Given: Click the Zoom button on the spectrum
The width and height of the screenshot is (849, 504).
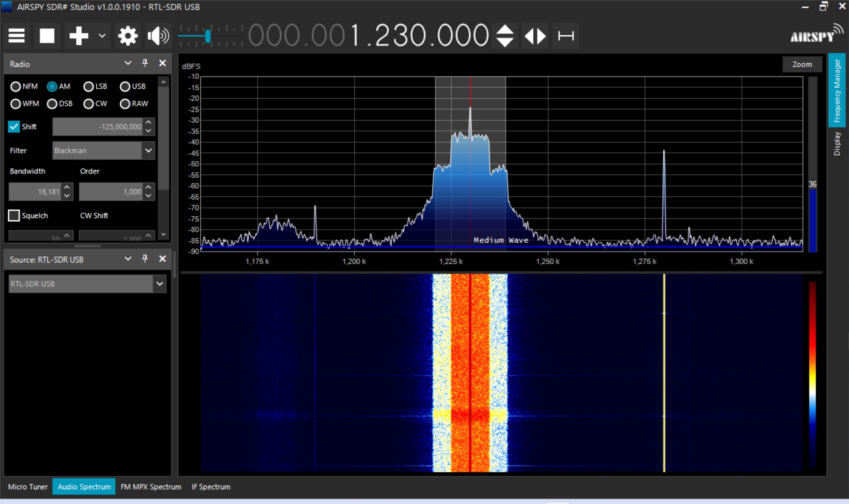Looking at the screenshot, I should point(802,64).
